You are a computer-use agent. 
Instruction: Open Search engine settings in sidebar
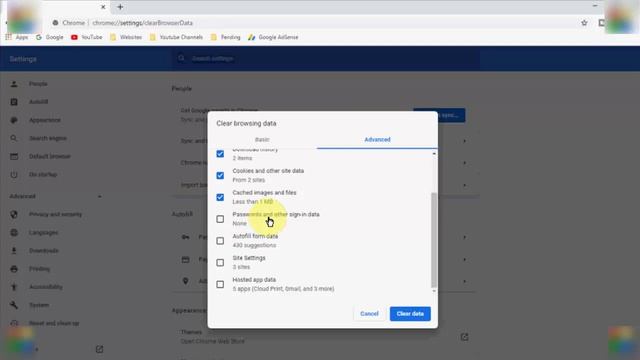(47, 138)
